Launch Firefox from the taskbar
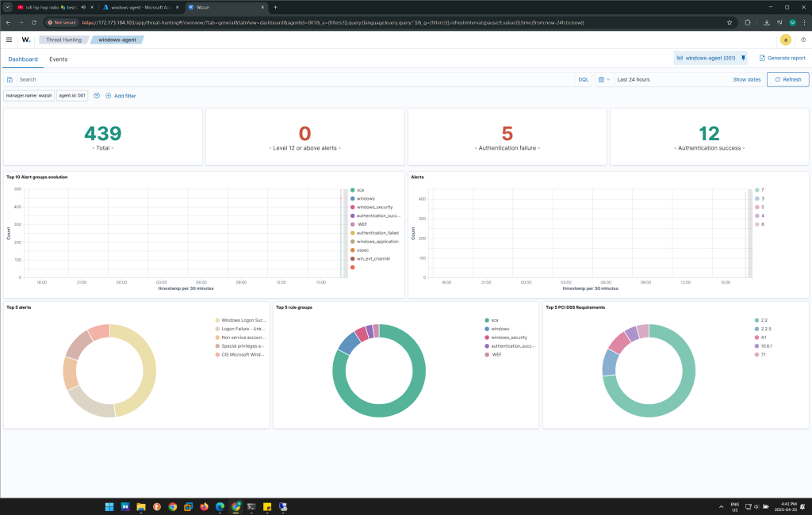The image size is (812, 515). 204,507
